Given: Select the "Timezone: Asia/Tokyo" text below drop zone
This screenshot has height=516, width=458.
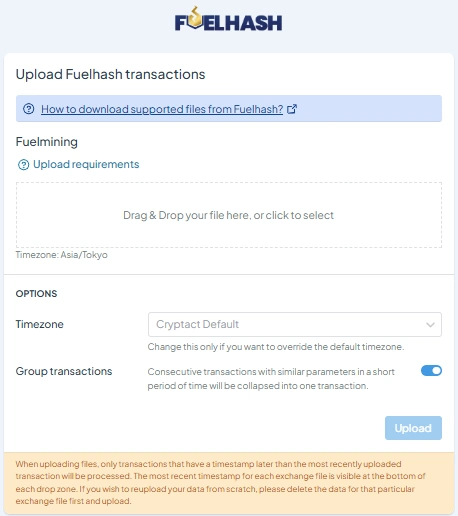Looking at the screenshot, I should pyautogui.click(x=62, y=255).
